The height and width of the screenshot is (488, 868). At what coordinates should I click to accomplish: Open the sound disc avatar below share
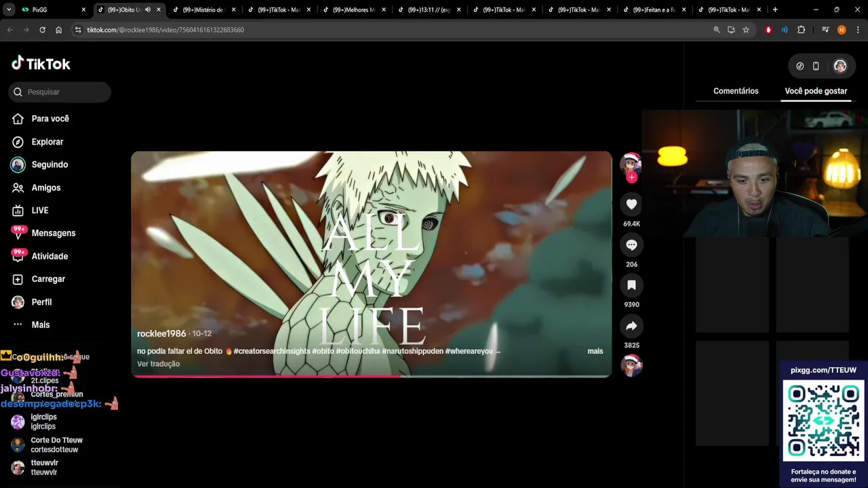[631, 366]
